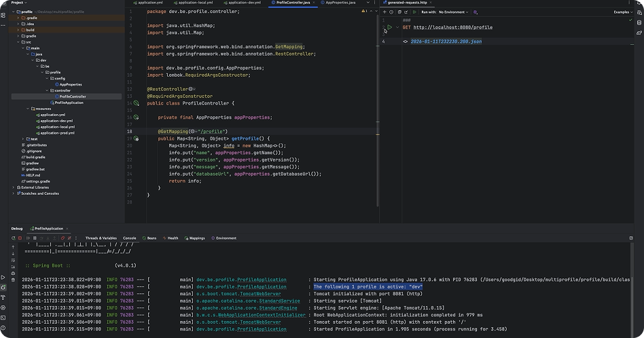Open the Database tool window icon
This screenshot has width=644, height=338.
[639, 22]
